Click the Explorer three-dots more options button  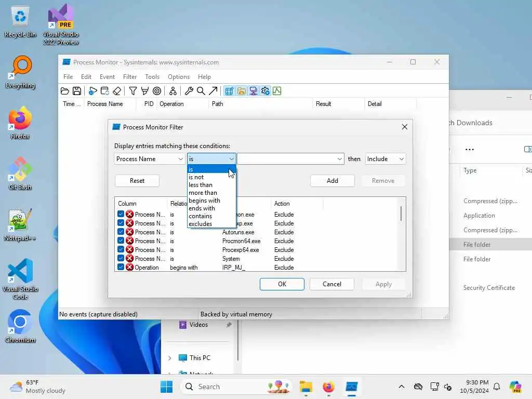tap(470, 150)
